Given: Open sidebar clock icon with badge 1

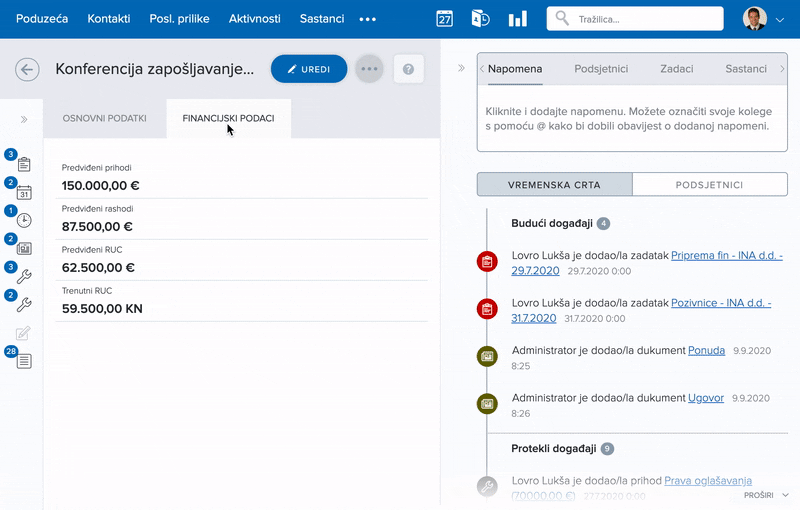Looking at the screenshot, I should click(x=24, y=220).
